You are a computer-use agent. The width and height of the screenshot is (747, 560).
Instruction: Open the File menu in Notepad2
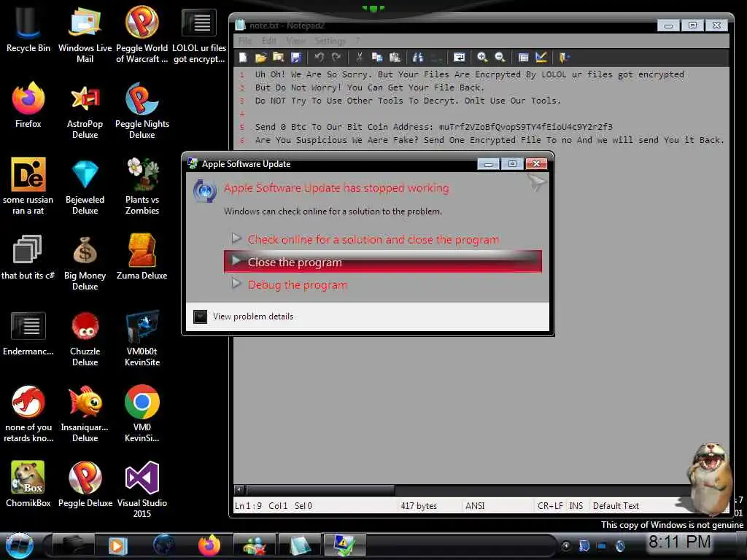(x=244, y=41)
